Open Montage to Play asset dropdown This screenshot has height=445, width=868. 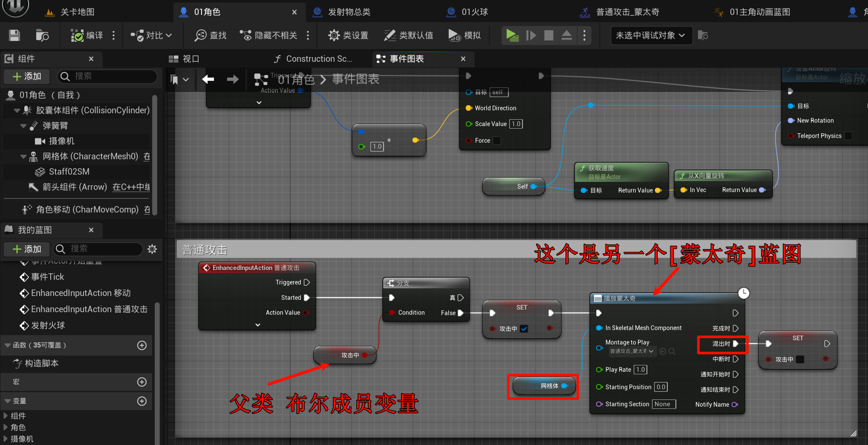coord(632,351)
